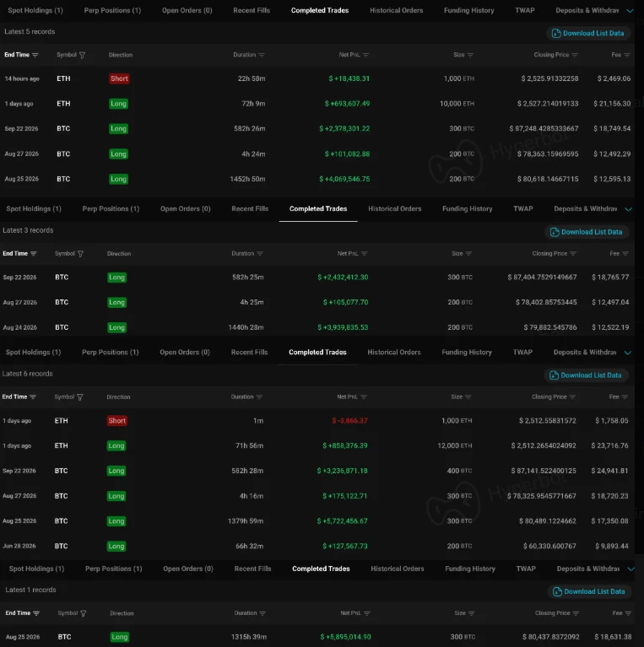Sort by Size in Latest 6 records table

pyautogui.click(x=468, y=397)
